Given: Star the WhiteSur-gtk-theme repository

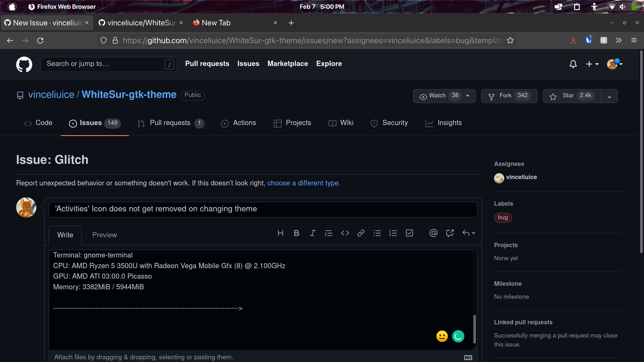Looking at the screenshot, I should (x=572, y=96).
